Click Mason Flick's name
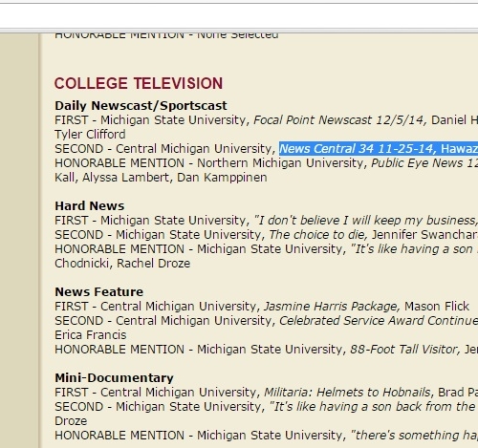The image size is (478, 448). [x=437, y=307]
